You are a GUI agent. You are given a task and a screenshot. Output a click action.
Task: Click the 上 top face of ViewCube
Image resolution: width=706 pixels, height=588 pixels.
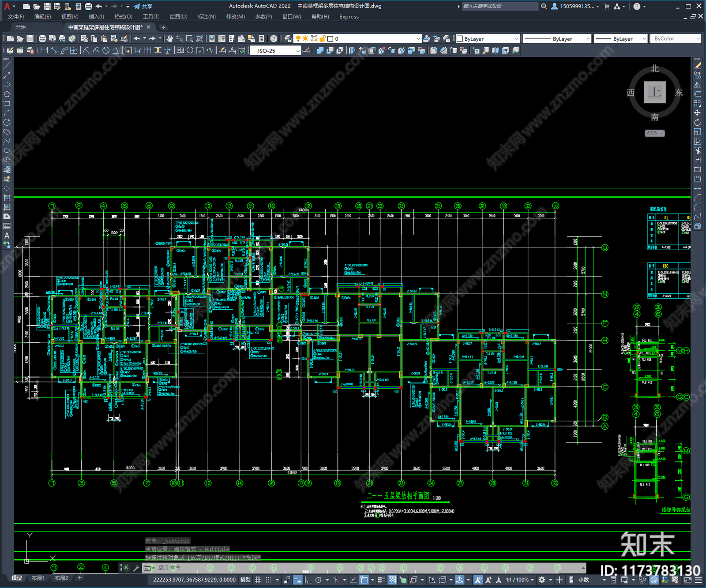[x=655, y=92]
